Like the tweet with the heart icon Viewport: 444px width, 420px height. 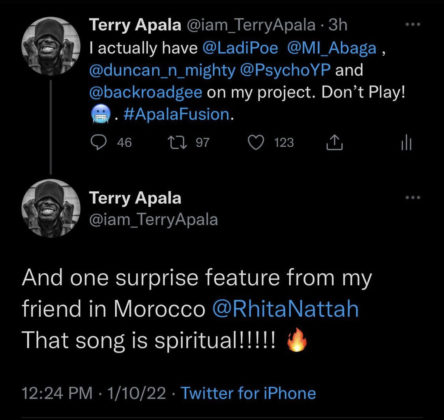coord(256,143)
